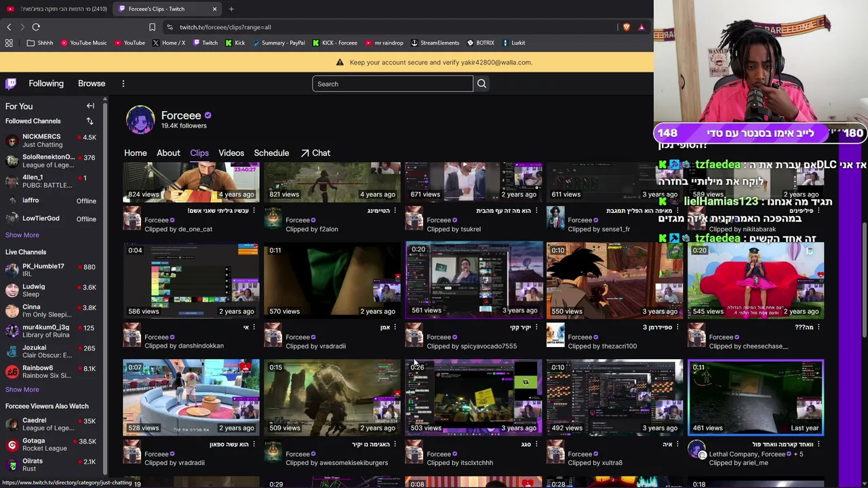Open the Following page
868x488 pixels.
(46, 83)
